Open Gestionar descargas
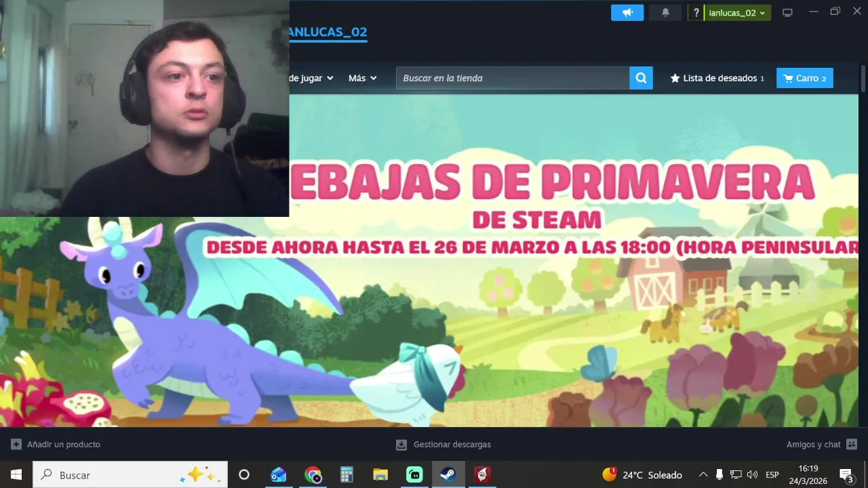Image resolution: width=868 pixels, height=488 pixels. [x=452, y=445]
